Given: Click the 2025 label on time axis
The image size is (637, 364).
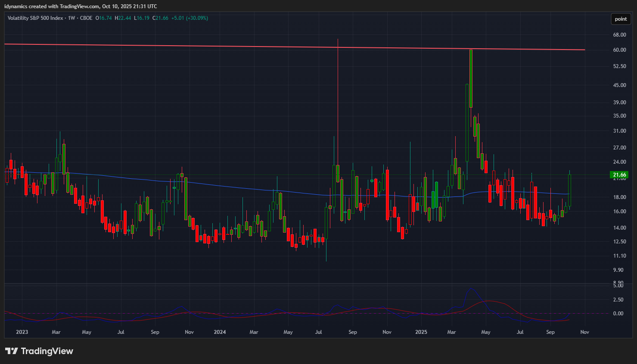Looking at the screenshot, I should pos(421,332).
